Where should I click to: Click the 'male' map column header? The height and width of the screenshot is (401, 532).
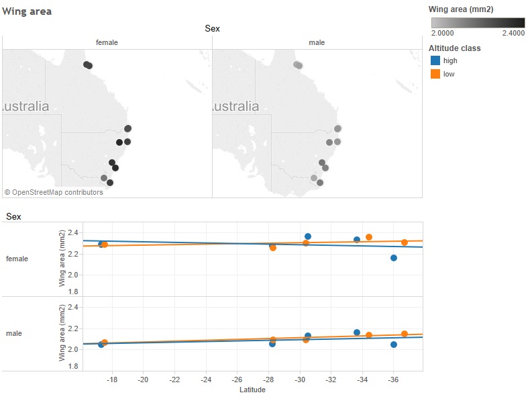tap(317, 42)
